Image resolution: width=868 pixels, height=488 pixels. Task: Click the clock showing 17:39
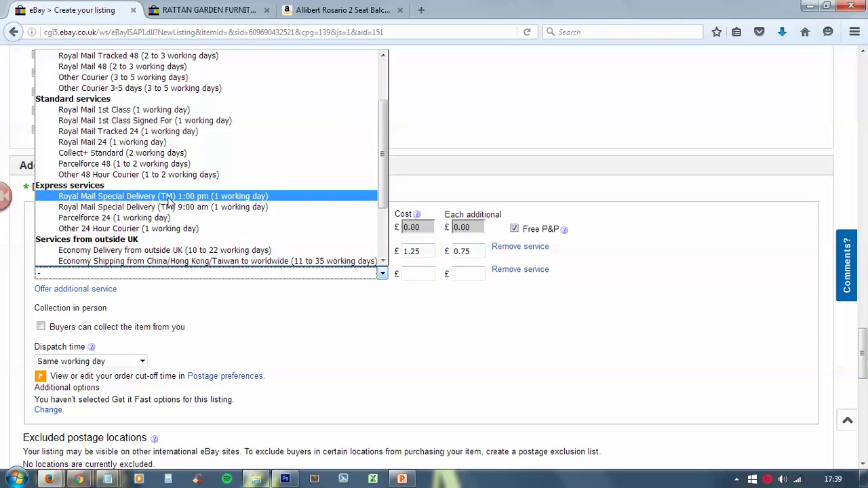(x=833, y=479)
